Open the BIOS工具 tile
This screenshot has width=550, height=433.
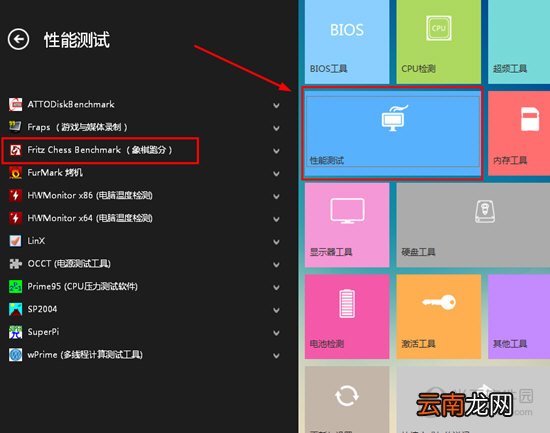coord(347,41)
